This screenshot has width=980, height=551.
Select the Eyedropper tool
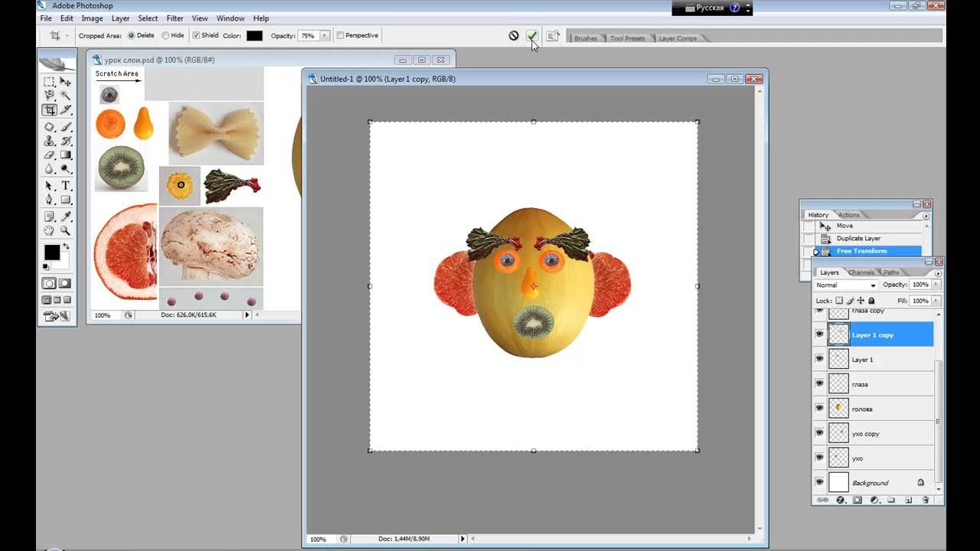point(65,217)
